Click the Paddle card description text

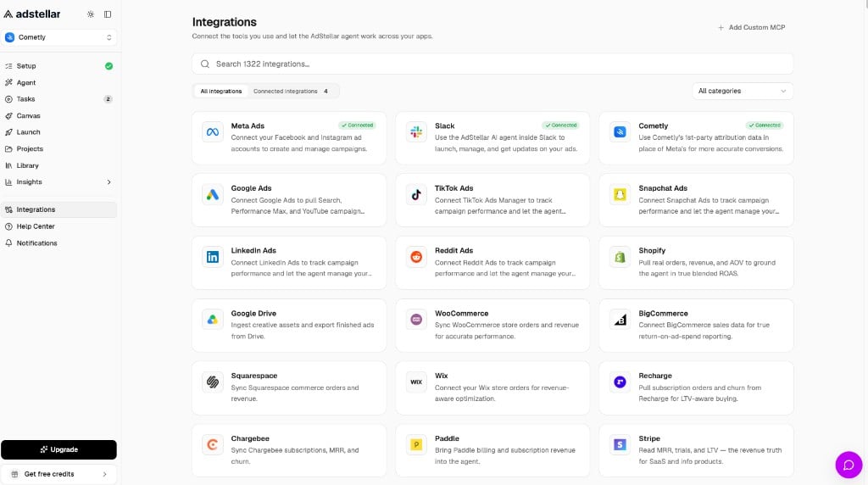pos(505,455)
